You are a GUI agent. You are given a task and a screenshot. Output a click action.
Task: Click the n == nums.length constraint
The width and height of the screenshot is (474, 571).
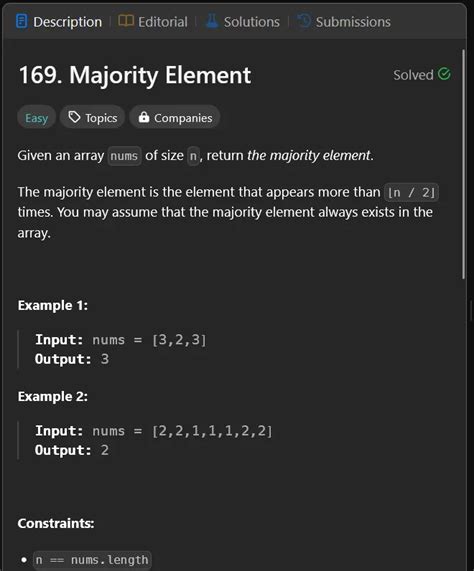(x=92, y=560)
